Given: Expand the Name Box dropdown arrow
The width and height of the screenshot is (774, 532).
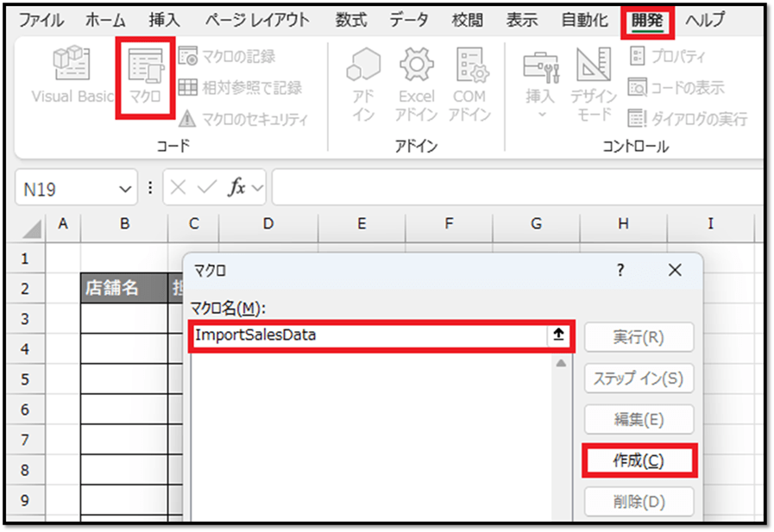Looking at the screenshot, I should pos(125,189).
